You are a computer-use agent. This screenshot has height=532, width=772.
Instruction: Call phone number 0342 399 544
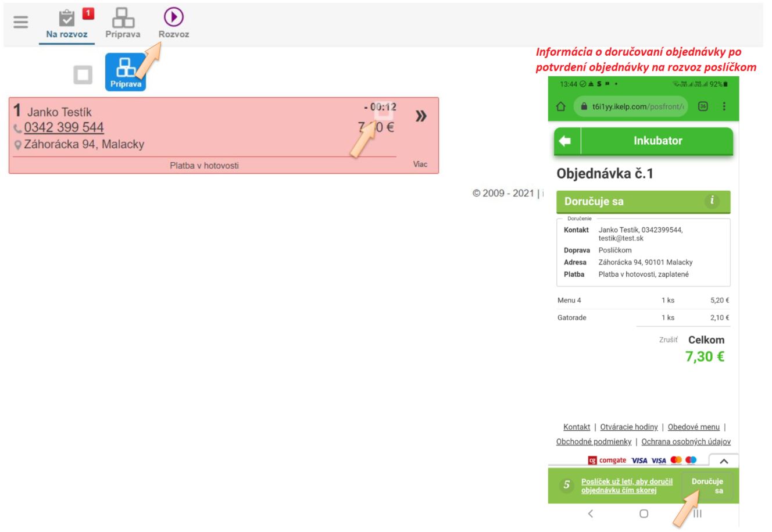64,128
